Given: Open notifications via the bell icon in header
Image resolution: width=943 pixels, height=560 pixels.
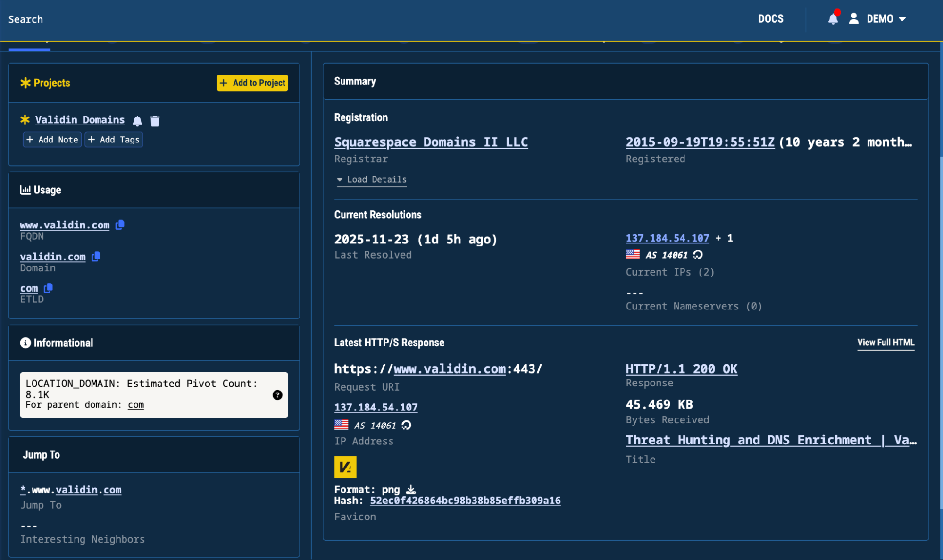Looking at the screenshot, I should point(833,19).
